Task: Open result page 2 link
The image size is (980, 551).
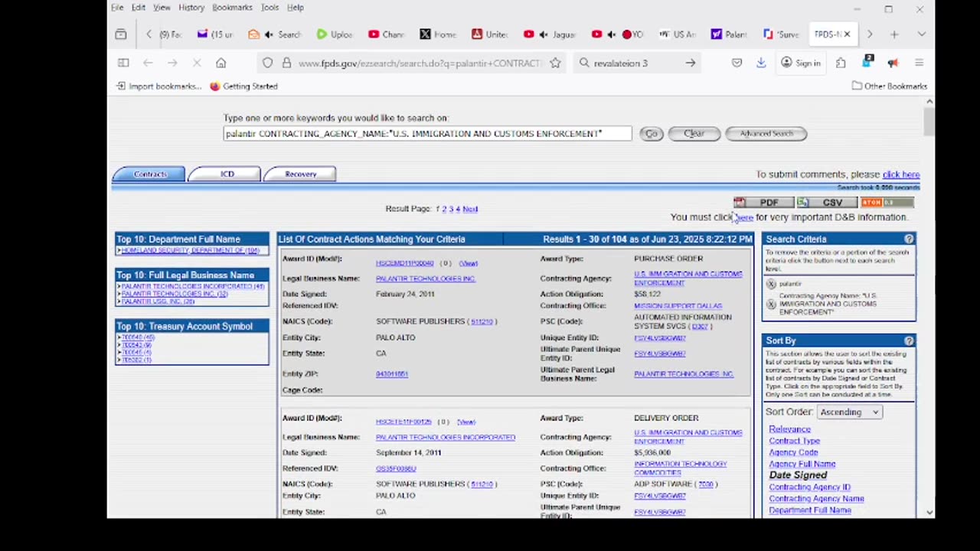Action: click(444, 209)
